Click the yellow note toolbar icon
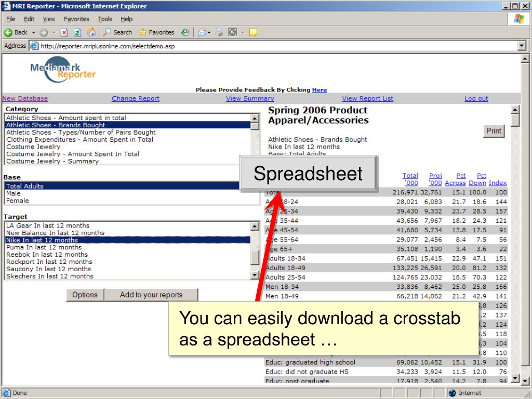This screenshot has height=399, width=532. point(253,33)
